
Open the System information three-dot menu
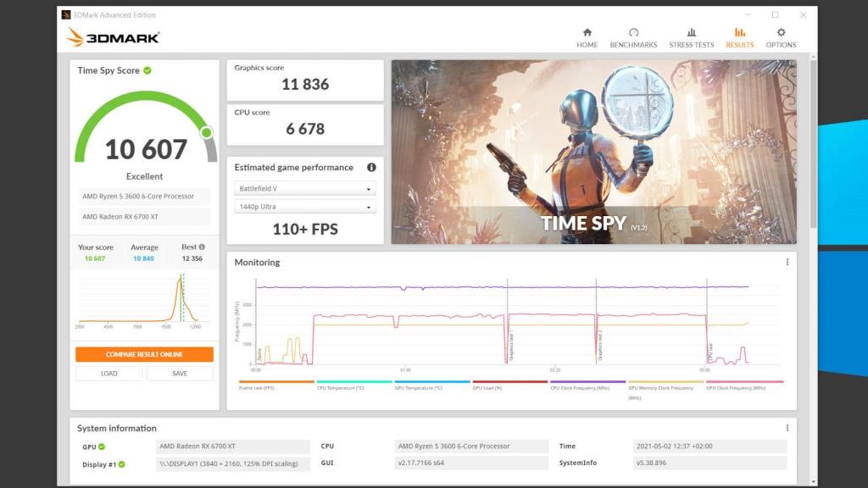pos(787,428)
